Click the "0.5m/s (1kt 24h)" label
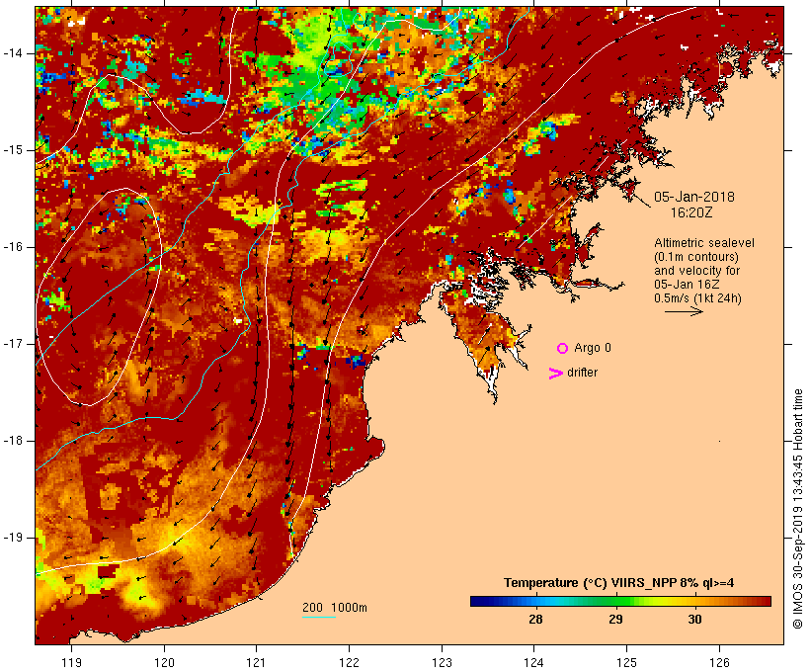The image size is (810, 672). pyautogui.click(x=697, y=298)
